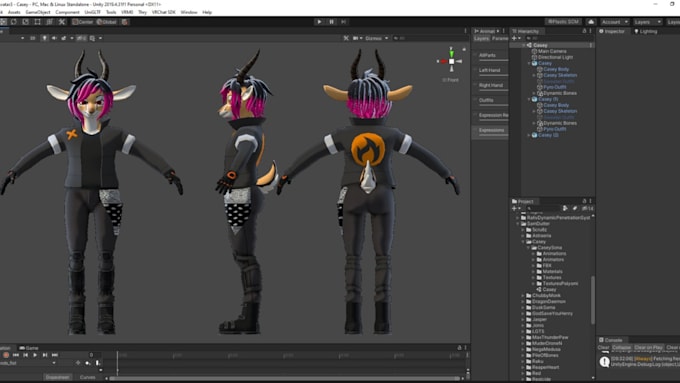Open the Window menu
The height and width of the screenshot is (383, 680).
click(x=189, y=12)
